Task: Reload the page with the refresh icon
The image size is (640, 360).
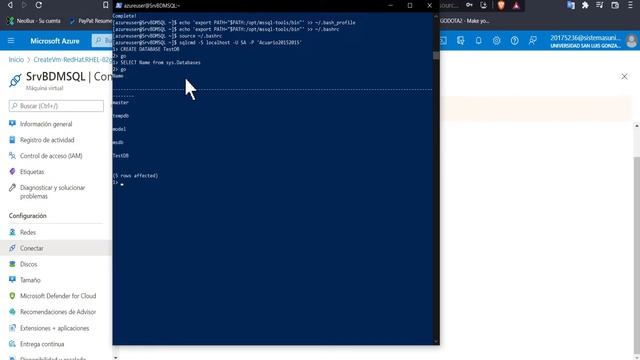Action: (39, 5)
